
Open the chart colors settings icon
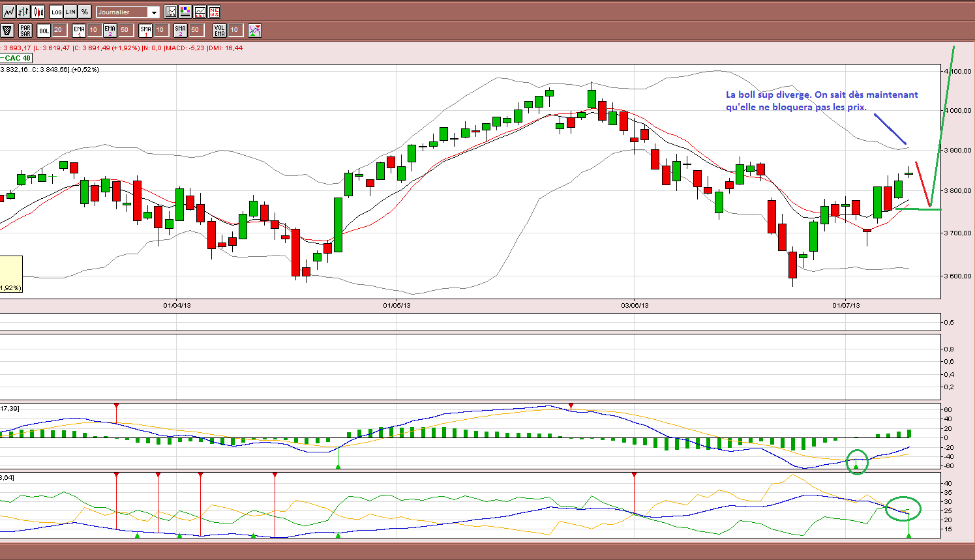[x=185, y=12]
